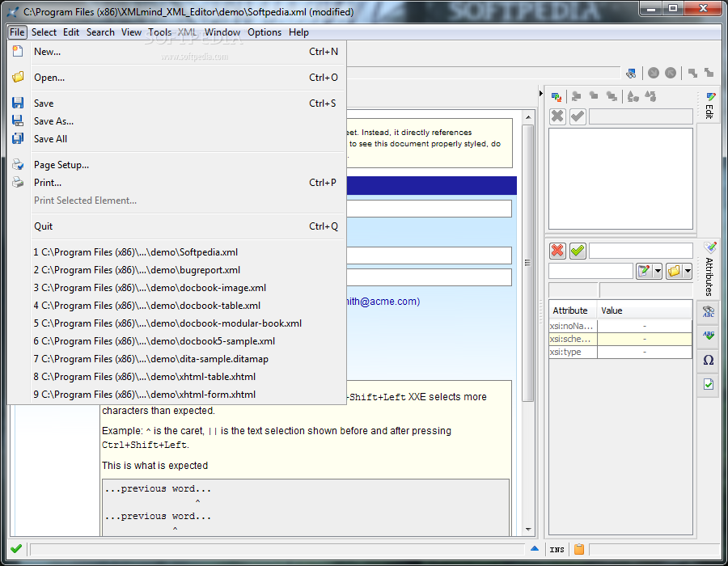The height and width of the screenshot is (566, 728).
Task: Switch to the Edit side tab
Action: coord(709,106)
